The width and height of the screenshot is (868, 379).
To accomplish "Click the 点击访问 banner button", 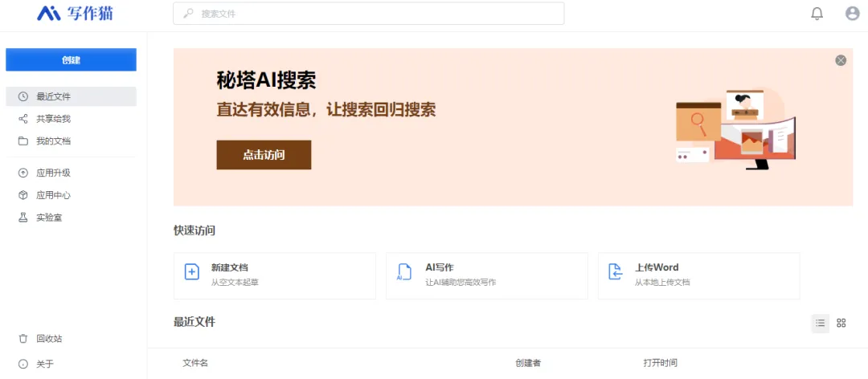I will 264,155.
